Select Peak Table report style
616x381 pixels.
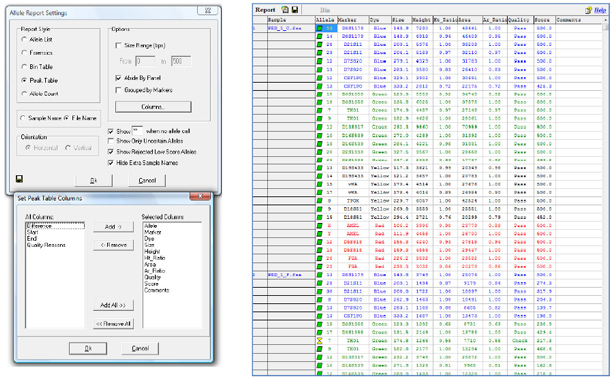tap(24, 80)
